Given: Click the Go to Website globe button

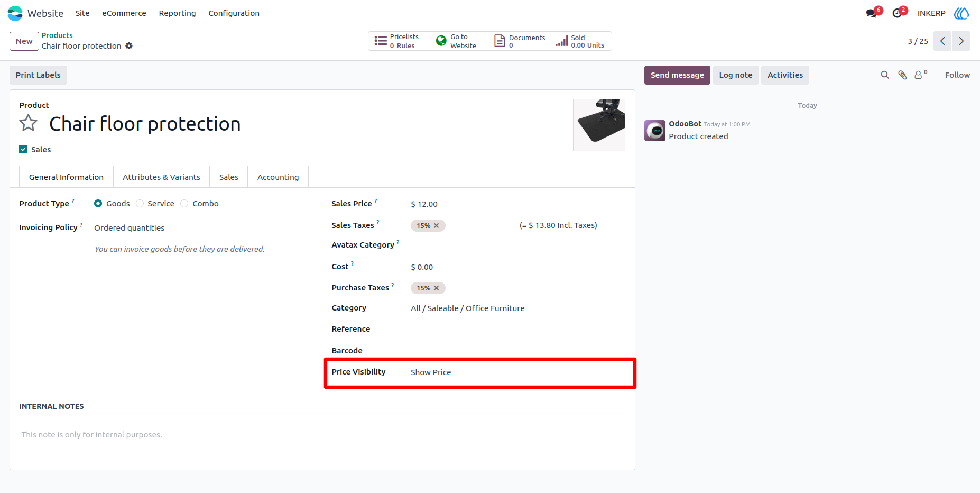Looking at the screenshot, I should (459, 41).
